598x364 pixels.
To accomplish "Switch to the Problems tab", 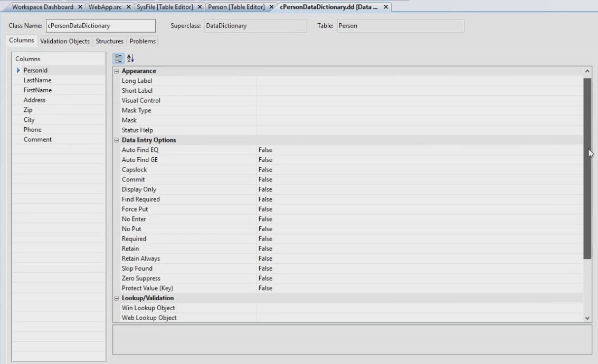I will point(143,41).
